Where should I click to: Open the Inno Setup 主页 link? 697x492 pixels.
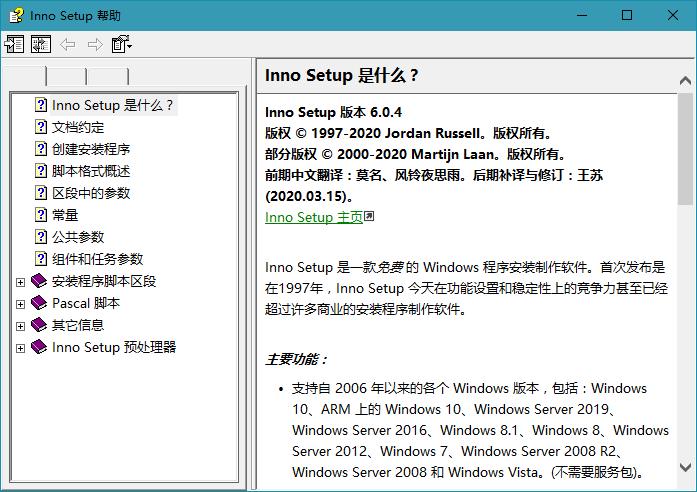coord(314,217)
